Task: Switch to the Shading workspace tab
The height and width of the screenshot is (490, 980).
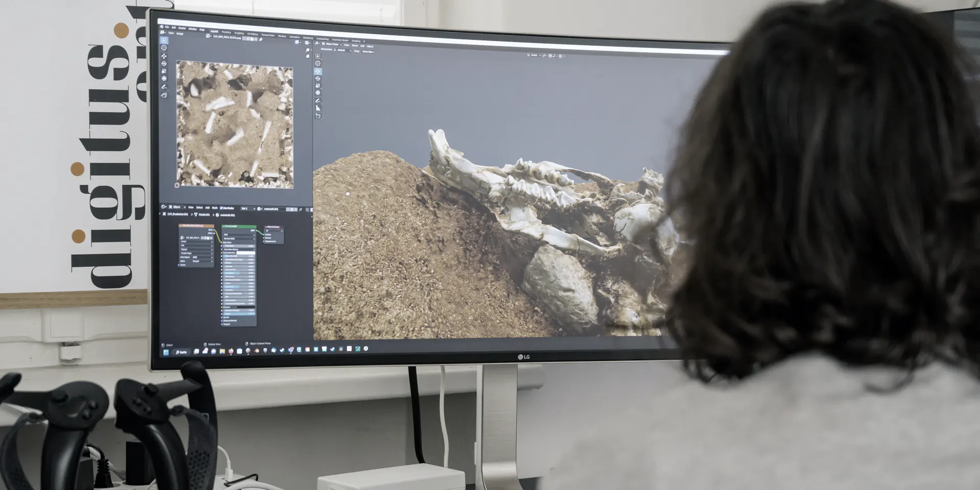Action: 282,36
